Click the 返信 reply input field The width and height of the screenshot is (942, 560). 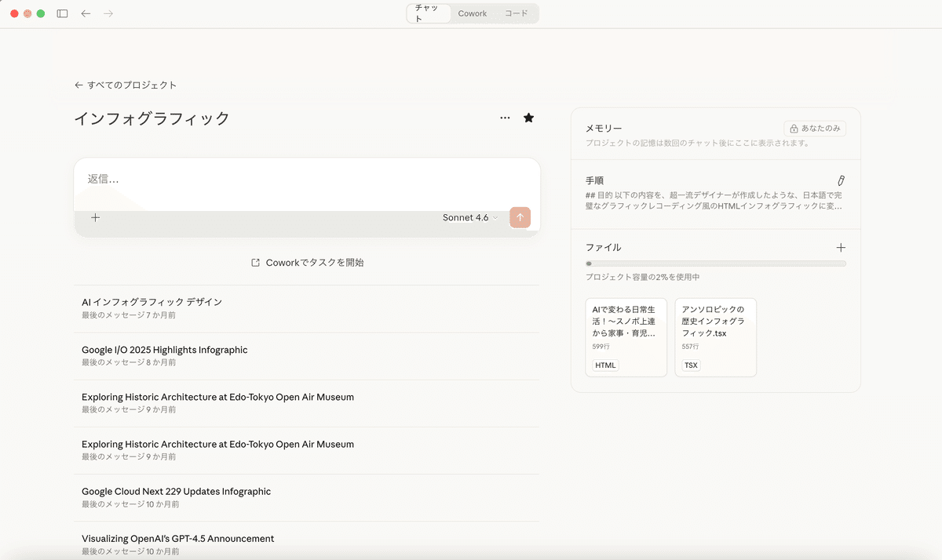(306, 179)
